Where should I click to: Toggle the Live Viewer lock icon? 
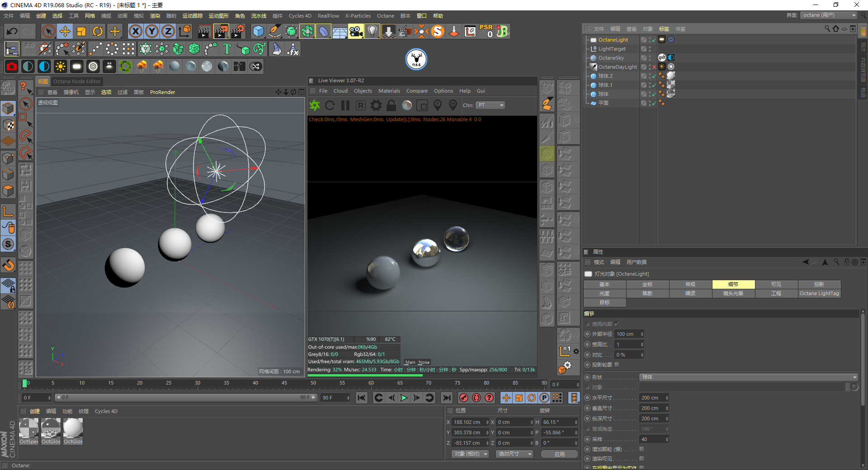tap(392, 105)
